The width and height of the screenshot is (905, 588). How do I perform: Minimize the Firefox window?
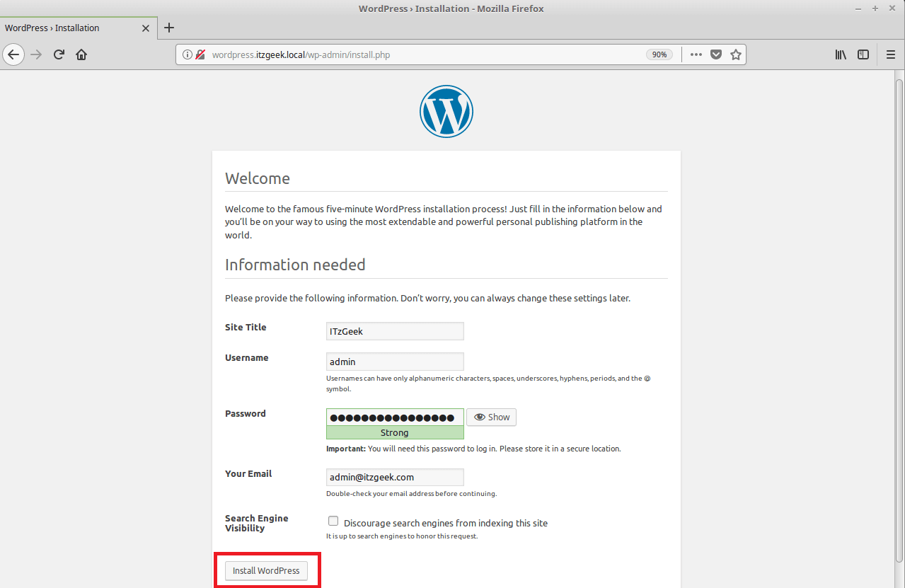(x=857, y=8)
